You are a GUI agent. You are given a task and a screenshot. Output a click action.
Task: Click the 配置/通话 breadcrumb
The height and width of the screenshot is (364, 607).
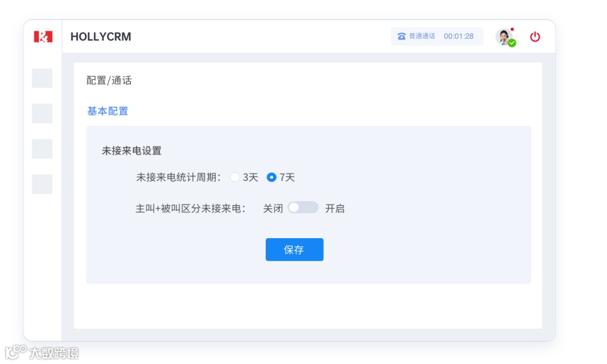[109, 80]
